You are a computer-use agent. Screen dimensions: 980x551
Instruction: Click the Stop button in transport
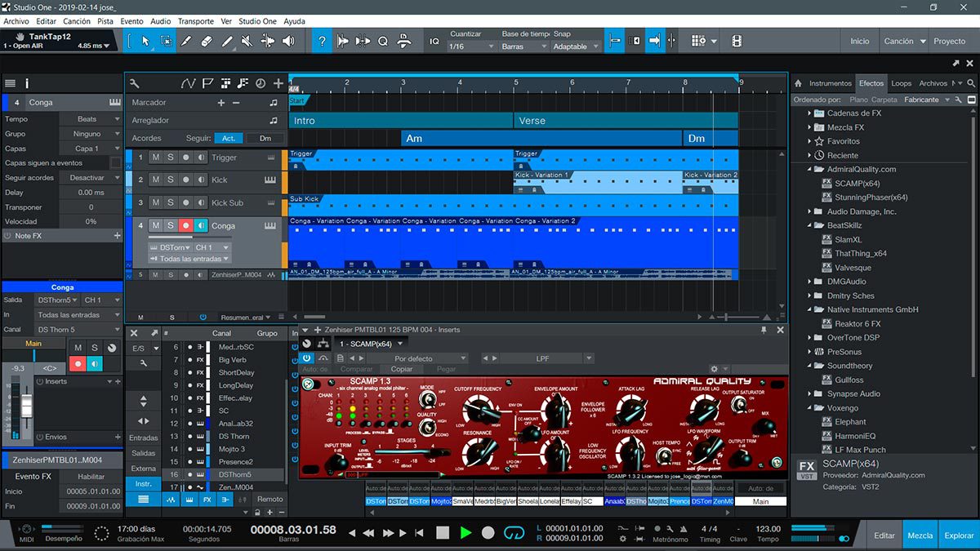[x=443, y=533]
